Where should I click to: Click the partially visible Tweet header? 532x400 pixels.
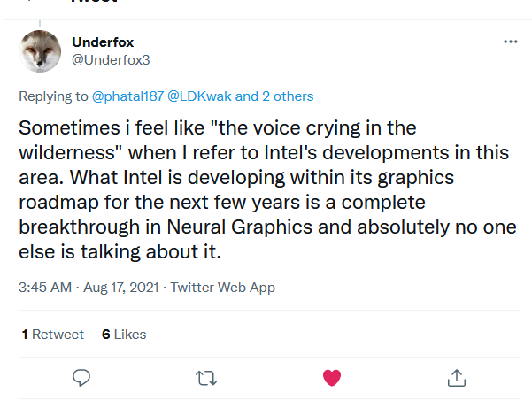[94, 4]
